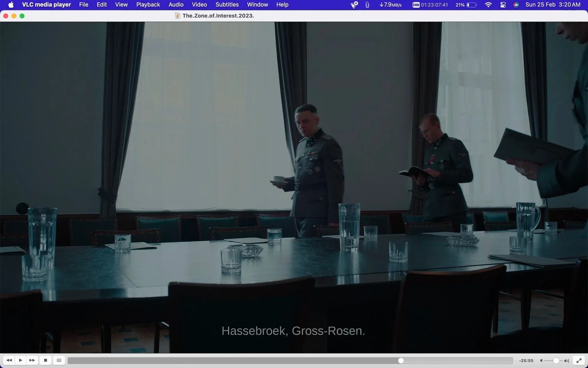This screenshot has height=368, width=588.
Task: Open the VLC media player app menu
Action: click(46, 5)
